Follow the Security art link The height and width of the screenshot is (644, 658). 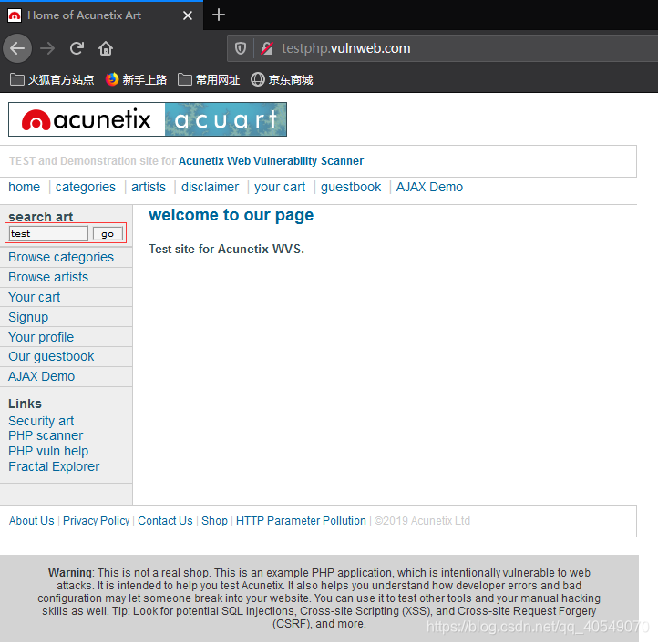(41, 421)
